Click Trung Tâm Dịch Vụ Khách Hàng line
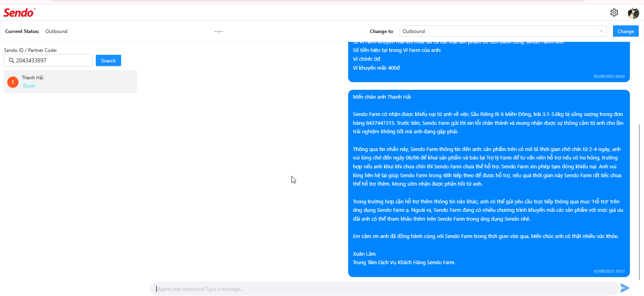The width and height of the screenshot is (644, 296). pos(404,263)
